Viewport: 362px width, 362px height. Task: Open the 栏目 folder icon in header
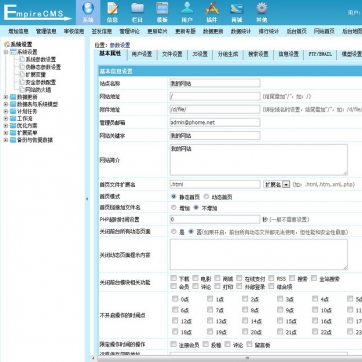tap(137, 9)
